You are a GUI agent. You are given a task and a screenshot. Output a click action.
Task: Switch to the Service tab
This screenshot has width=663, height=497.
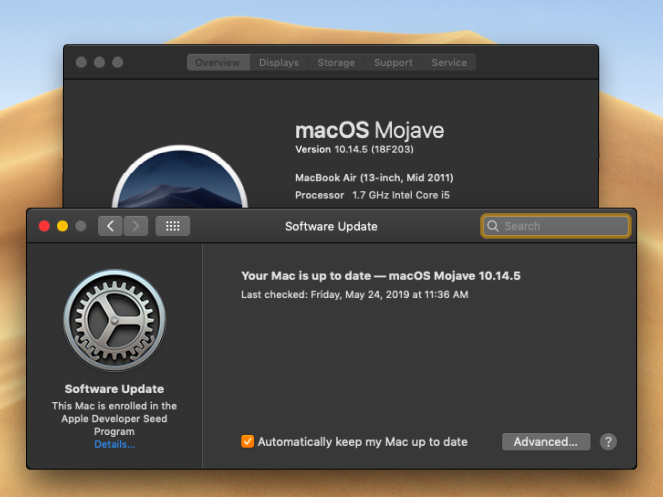tap(449, 63)
